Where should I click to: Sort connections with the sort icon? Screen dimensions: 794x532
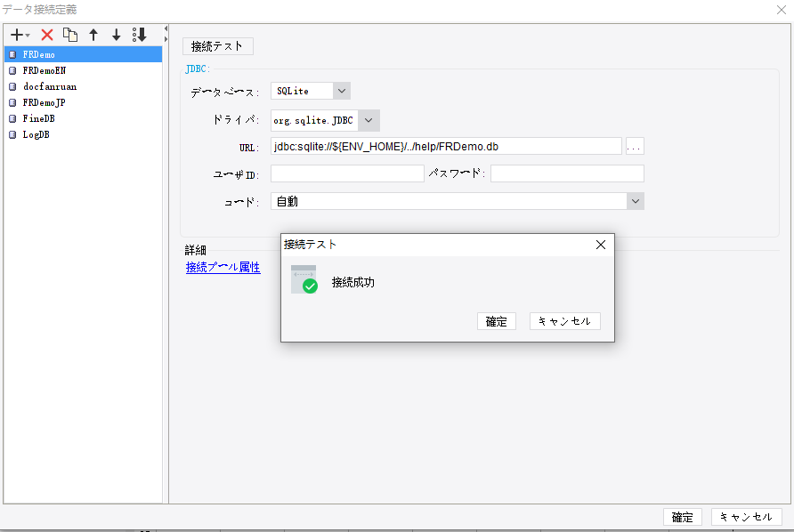[x=139, y=35]
